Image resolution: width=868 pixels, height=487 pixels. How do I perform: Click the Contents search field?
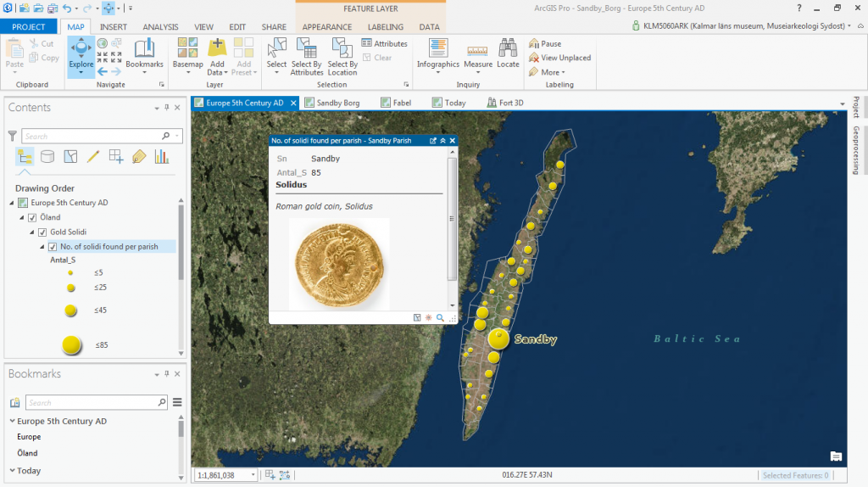(102, 136)
